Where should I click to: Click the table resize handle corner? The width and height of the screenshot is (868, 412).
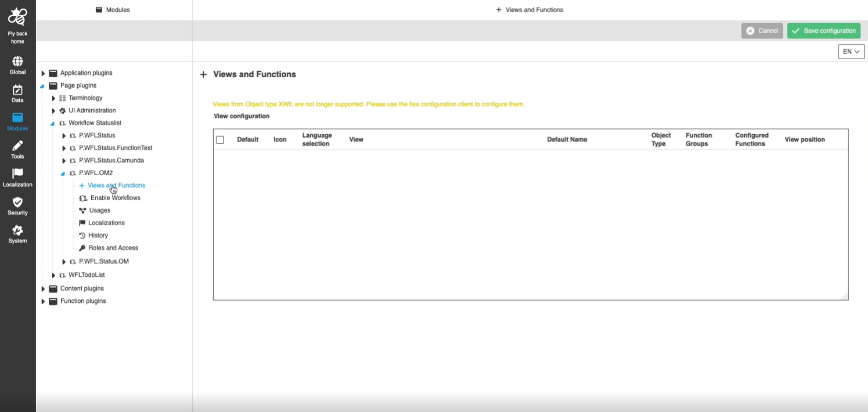(845, 297)
